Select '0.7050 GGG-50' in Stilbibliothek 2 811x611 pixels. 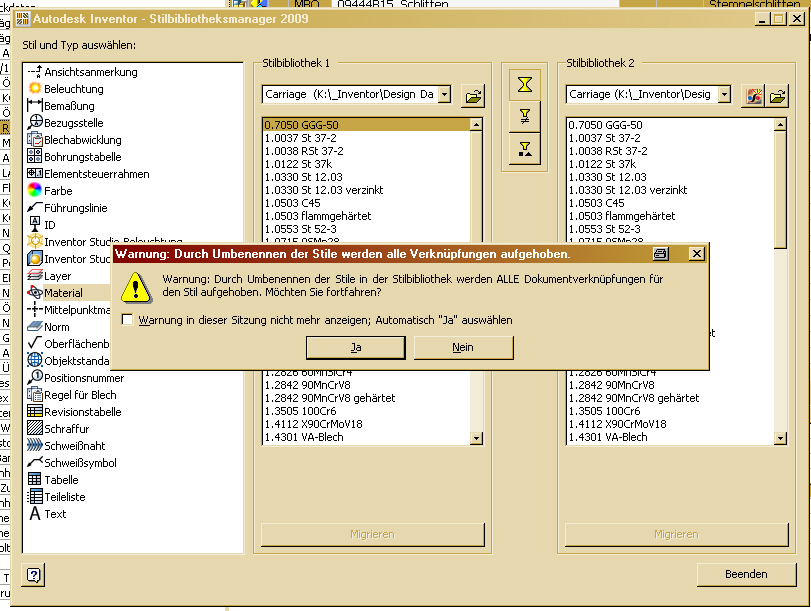pyautogui.click(x=605, y=125)
